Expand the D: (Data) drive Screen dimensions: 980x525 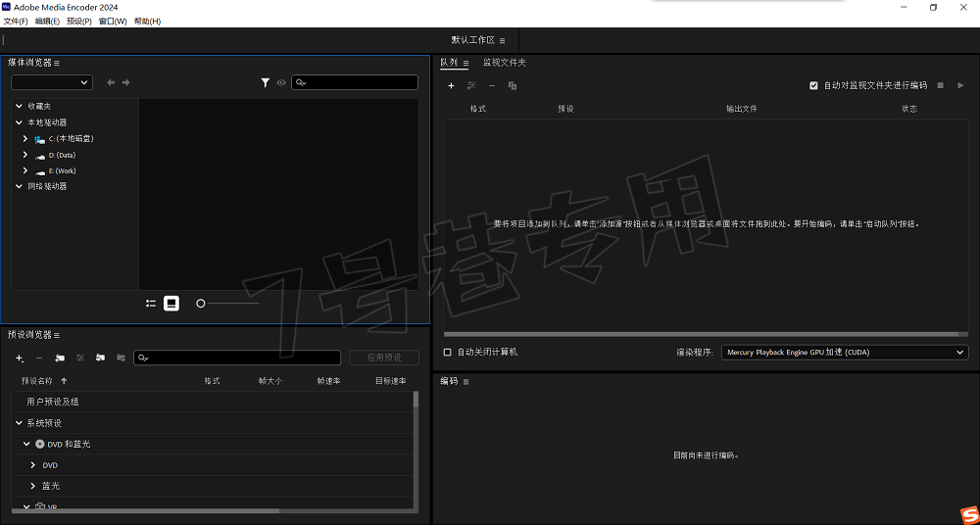[25, 155]
